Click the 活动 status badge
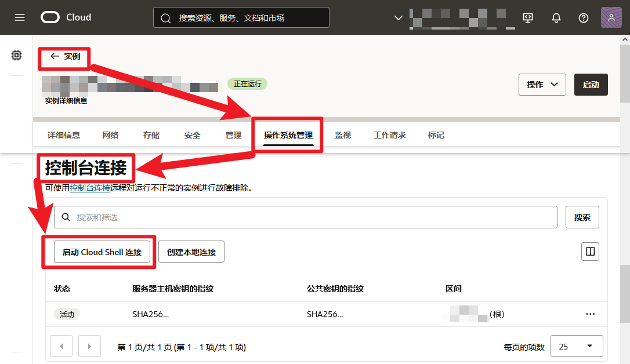This screenshot has height=364, width=630. click(x=67, y=314)
